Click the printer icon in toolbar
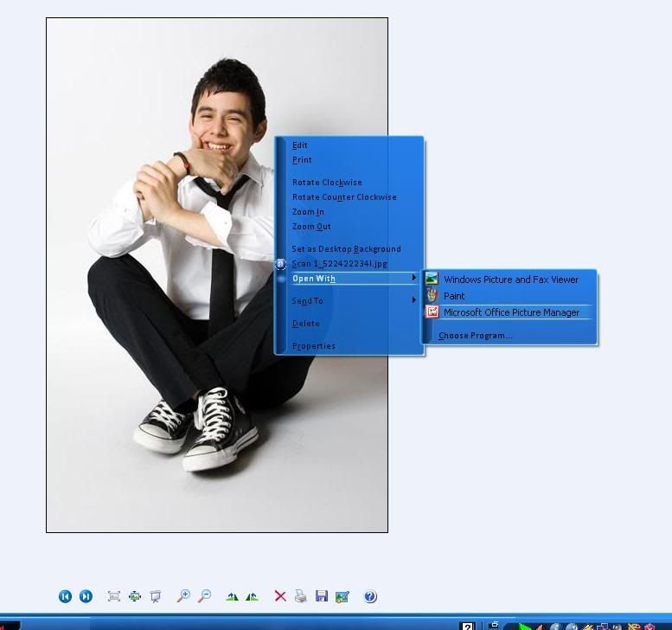Screen dimensions: 672x630 point(300,596)
